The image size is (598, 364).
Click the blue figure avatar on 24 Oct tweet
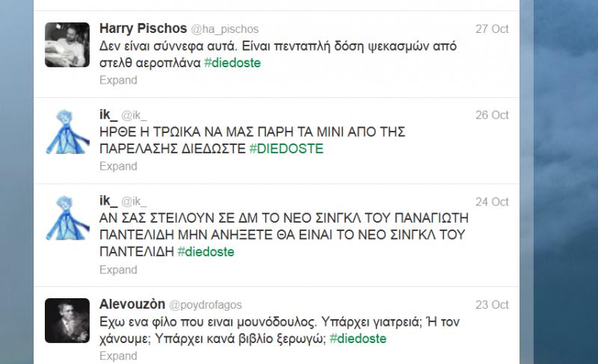click(x=67, y=218)
